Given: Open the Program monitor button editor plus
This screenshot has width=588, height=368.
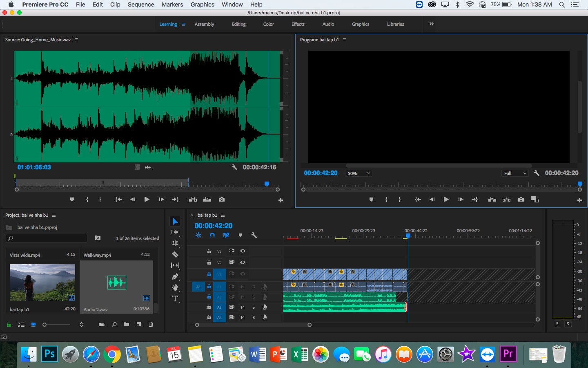Looking at the screenshot, I should pos(579,200).
